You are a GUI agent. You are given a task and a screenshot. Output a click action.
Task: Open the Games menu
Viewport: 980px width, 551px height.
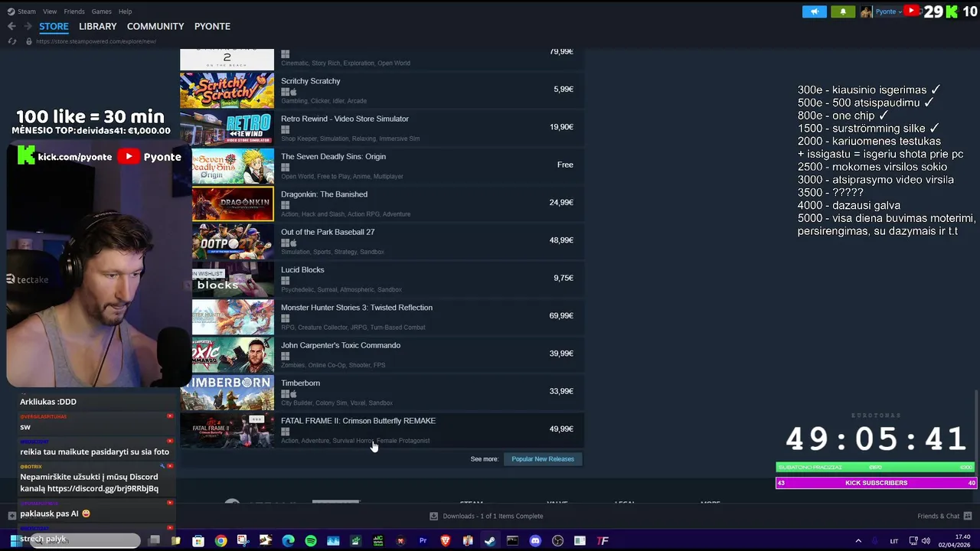[x=101, y=11]
